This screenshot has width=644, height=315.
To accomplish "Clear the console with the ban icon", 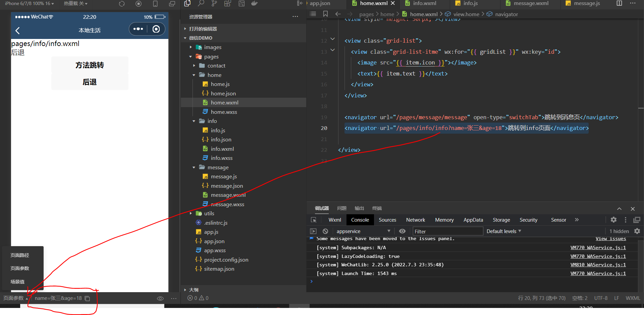I will click(325, 231).
